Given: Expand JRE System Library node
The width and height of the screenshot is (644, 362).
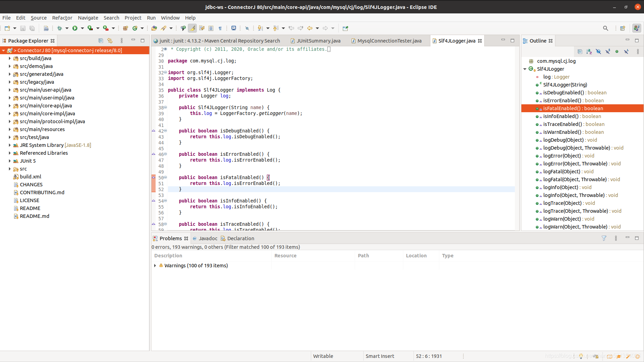Looking at the screenshot, I should coord(10,145).
